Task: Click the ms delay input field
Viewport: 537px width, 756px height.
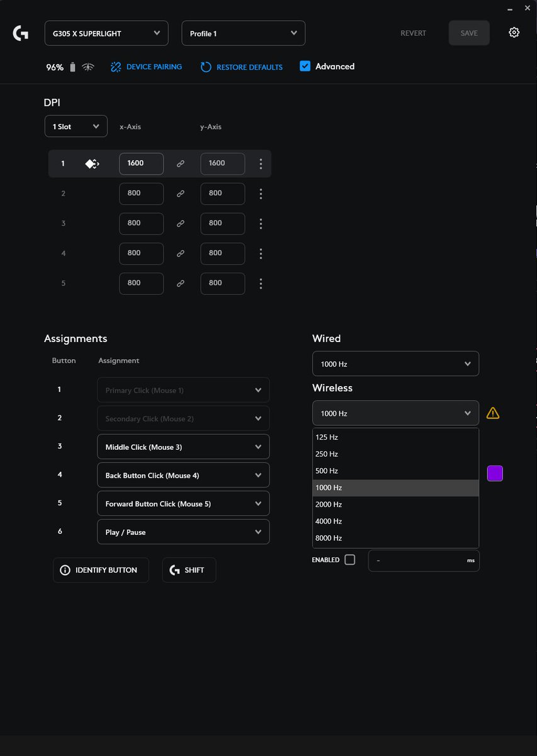Action: pyautogui.click(x=424, y=560)
